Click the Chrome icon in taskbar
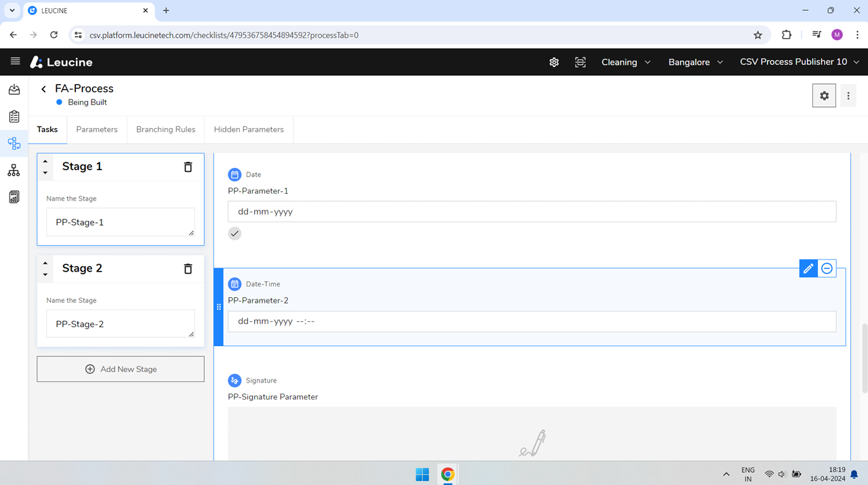The image size is (868, 485). point(448,474)
